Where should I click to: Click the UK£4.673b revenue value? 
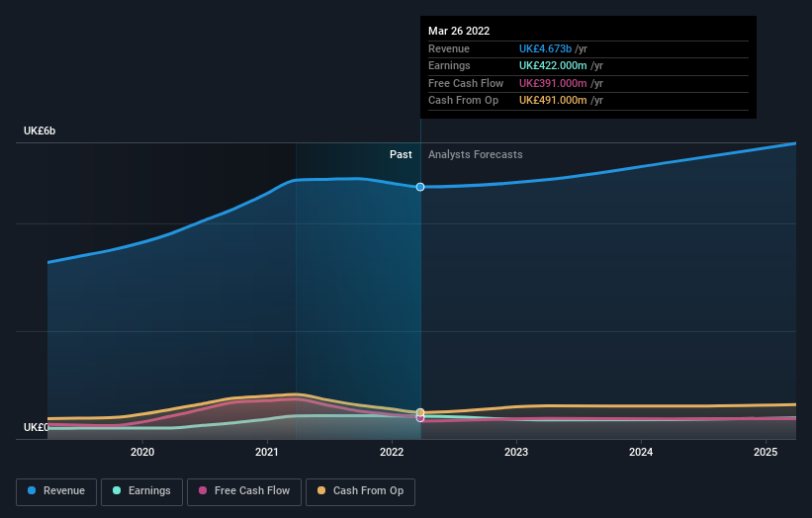tap(545, 48)
